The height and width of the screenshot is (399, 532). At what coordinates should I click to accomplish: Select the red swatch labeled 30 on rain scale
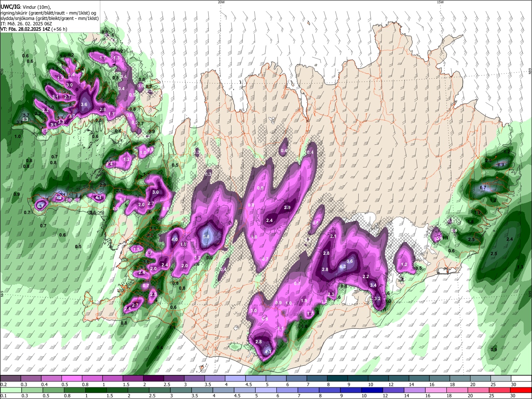(x=522, y=390)
